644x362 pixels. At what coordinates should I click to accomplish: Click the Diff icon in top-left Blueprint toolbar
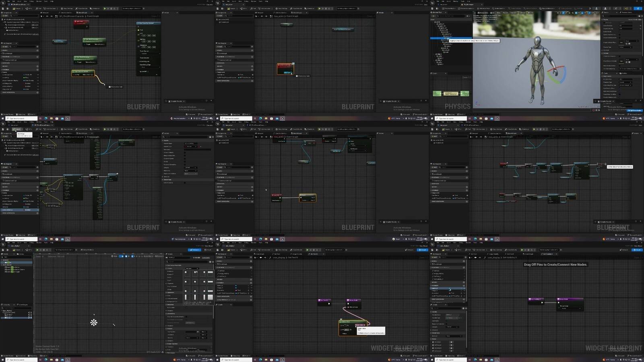[x=28, y=8]
